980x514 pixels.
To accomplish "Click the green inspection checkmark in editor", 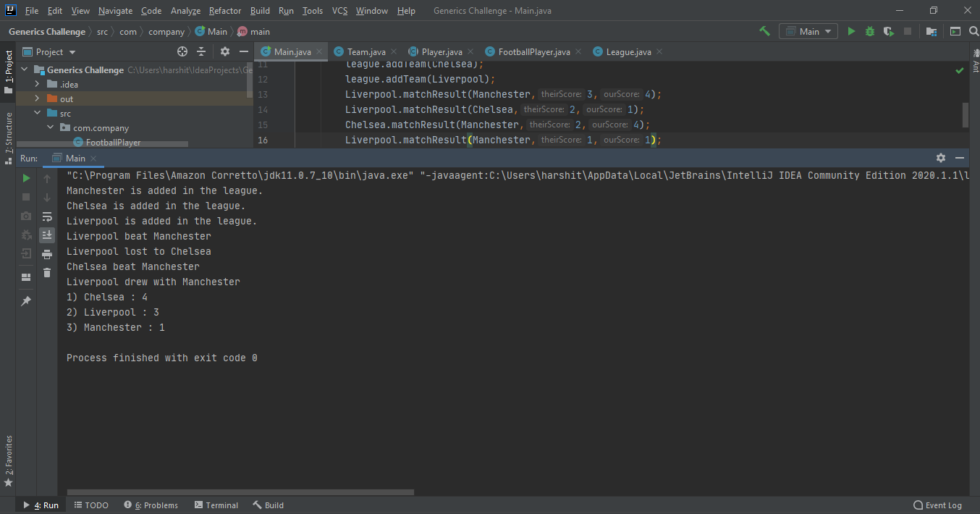I will pyautogui.click(x=960, y=71).
